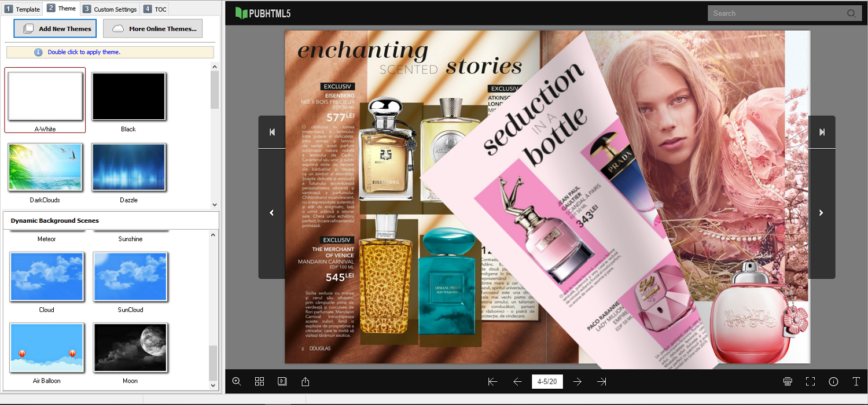Screen dimensions: 868x405
Task: Open More Online Themes
Action: coord(153,28)
